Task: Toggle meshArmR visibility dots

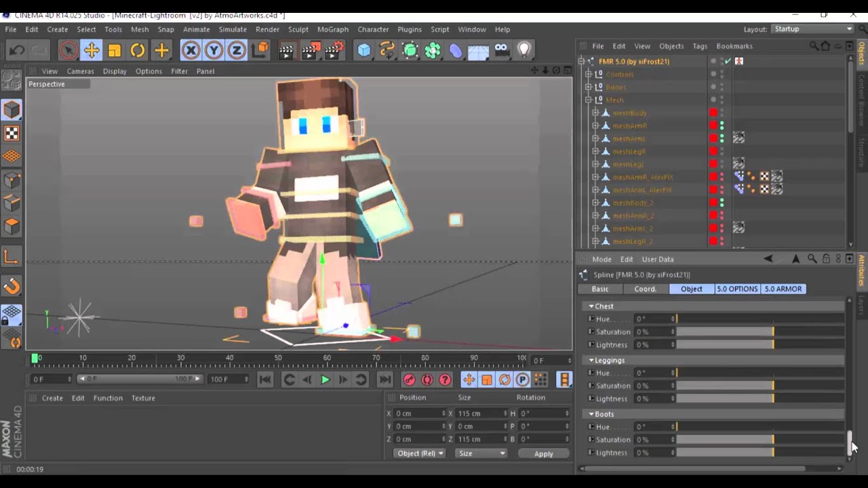Action: (722, 125)
